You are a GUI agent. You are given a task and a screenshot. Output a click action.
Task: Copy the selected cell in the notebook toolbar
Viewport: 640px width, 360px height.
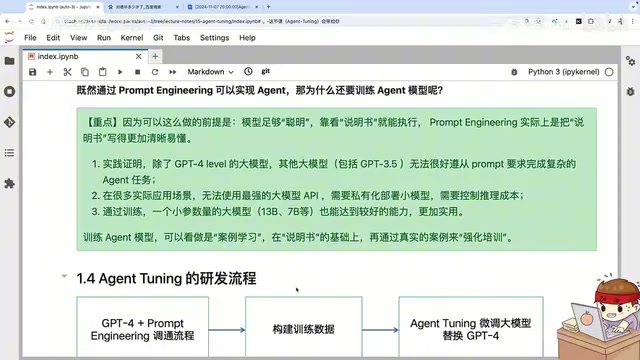85,72
